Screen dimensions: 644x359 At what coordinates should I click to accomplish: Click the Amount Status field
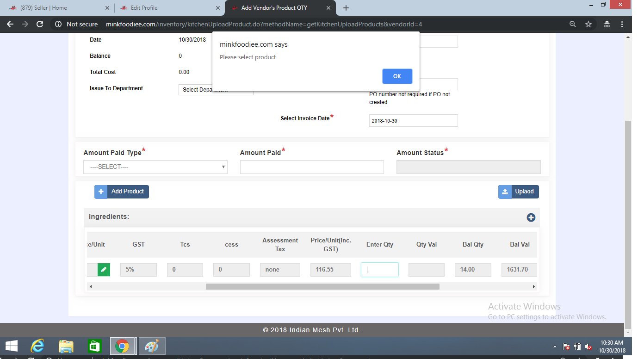point(468,167)
